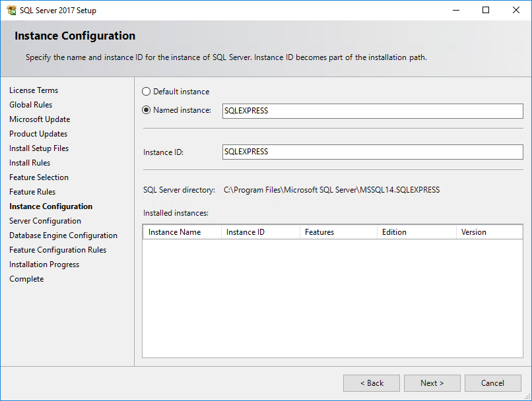Click the Instance ID text field
The width and height of the screenshot is (532, 401).
(x=372, y=152)
